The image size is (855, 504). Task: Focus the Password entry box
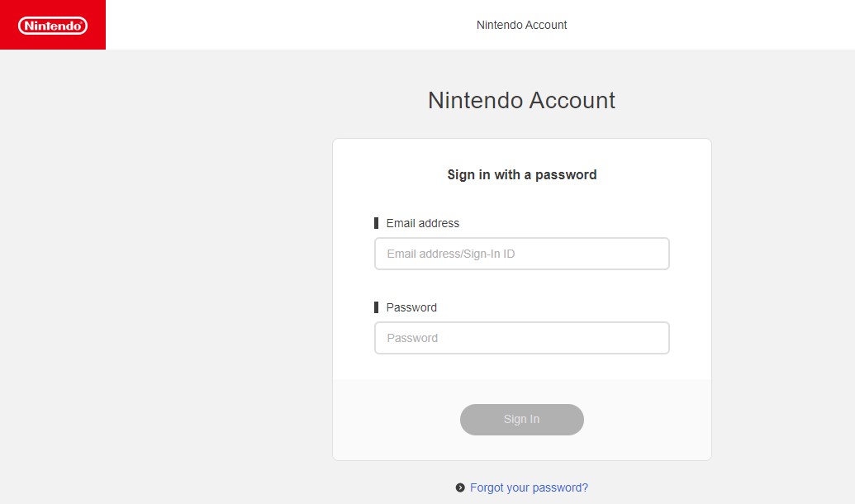(x=521, y=337)
